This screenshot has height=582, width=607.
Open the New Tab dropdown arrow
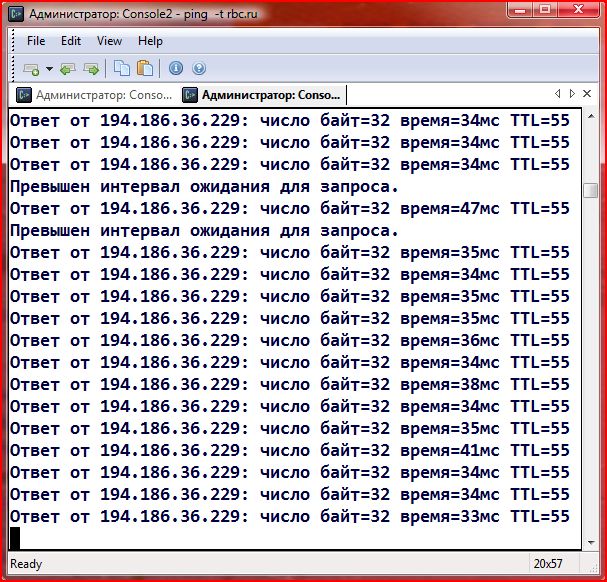click(49, 69)
